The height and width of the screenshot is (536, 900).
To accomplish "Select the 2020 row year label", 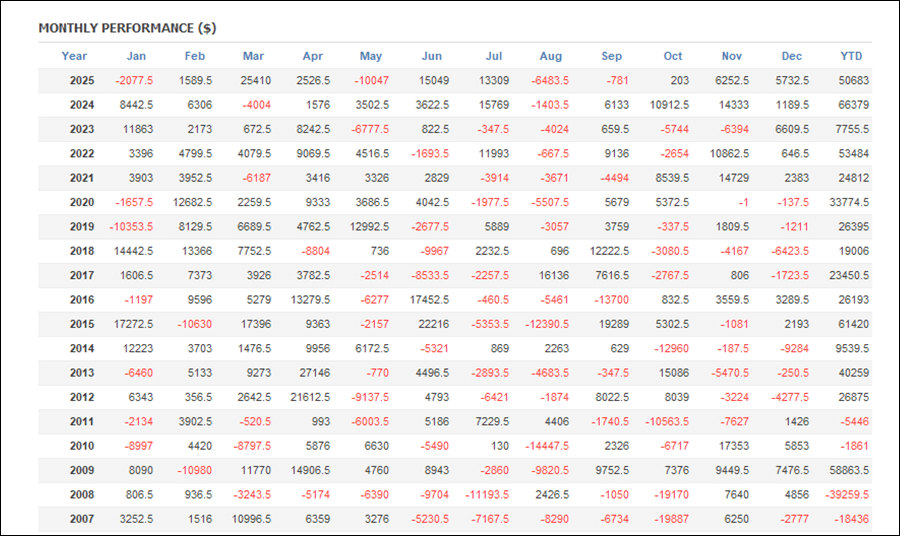I will [82, 203].
